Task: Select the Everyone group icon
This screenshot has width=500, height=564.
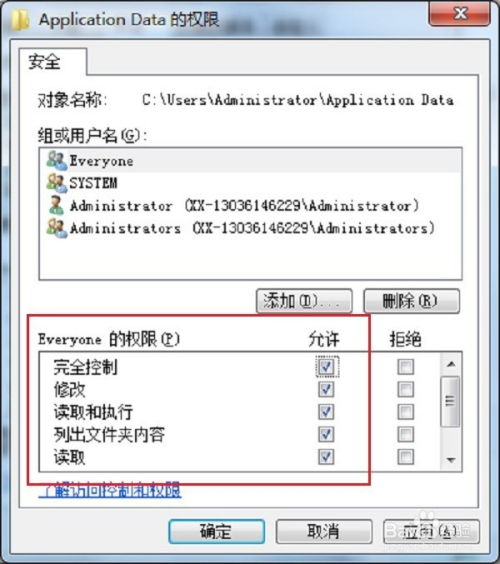Action: pos(57,160)
